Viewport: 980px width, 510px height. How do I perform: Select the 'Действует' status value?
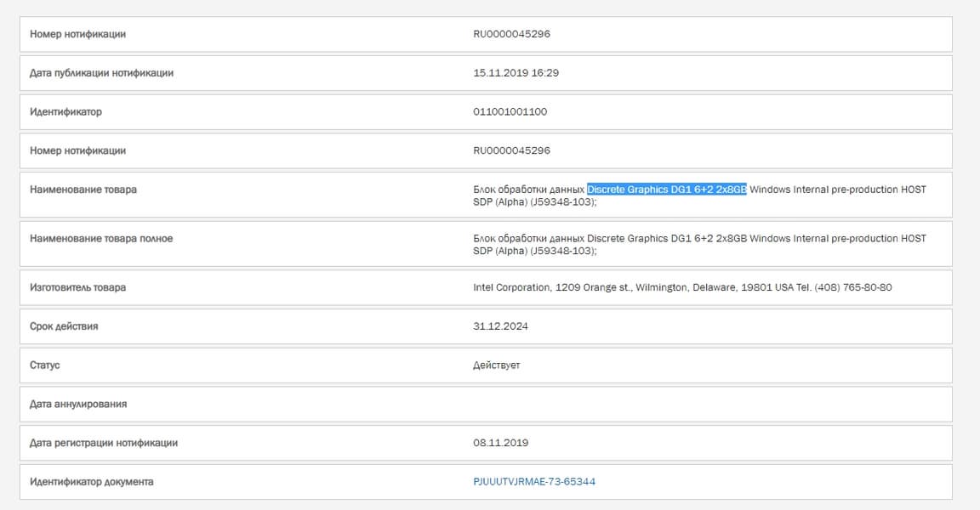point(496,365)
